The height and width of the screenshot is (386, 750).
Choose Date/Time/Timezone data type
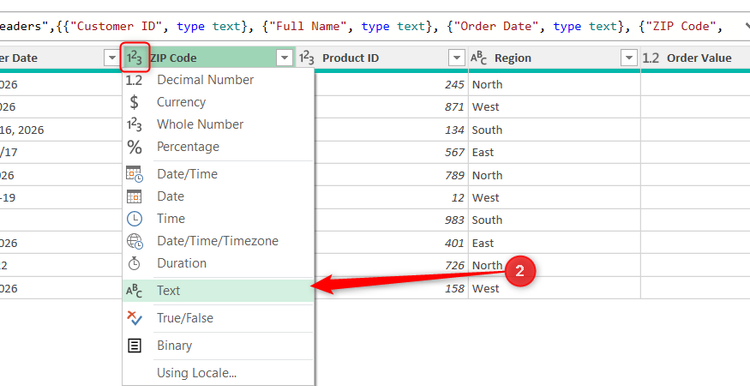pos(219,241)
